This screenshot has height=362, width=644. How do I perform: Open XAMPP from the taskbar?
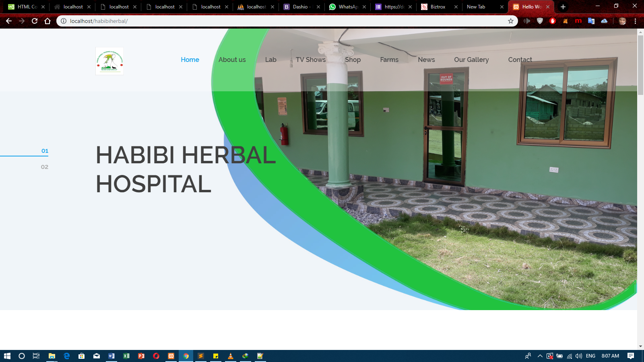(x=171, y=356)
